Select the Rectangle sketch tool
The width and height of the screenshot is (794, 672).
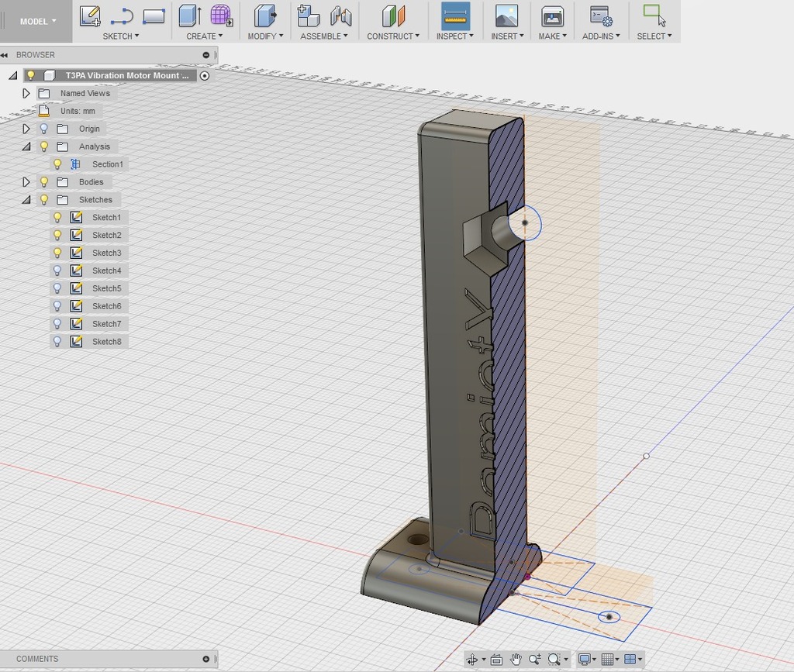pyautogui.click(x=154, y=16)
